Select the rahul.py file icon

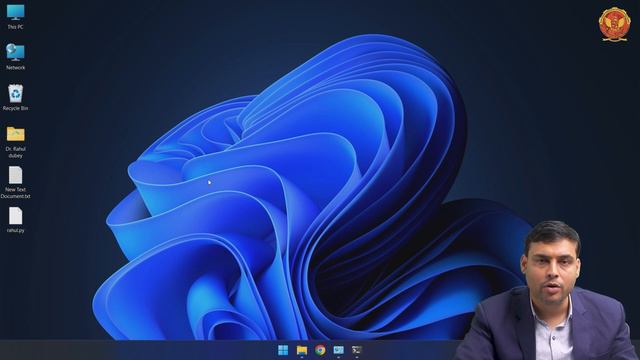[16, 220]
